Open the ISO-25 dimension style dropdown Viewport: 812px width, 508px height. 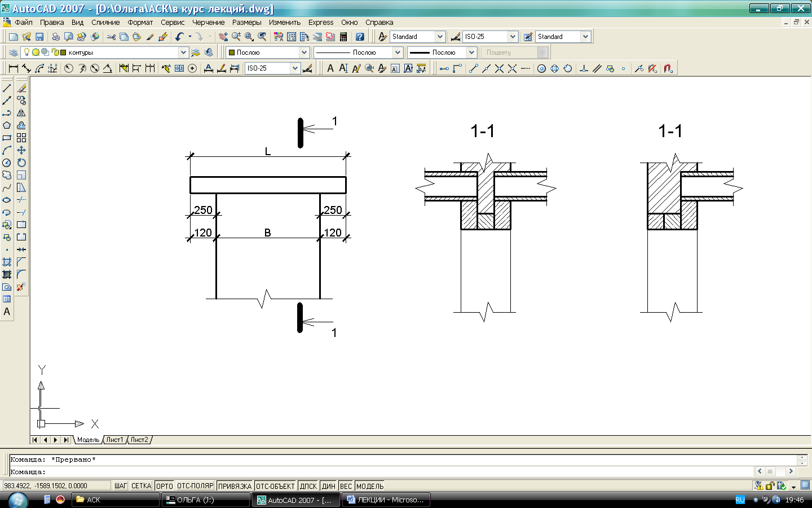pos(513,37)
